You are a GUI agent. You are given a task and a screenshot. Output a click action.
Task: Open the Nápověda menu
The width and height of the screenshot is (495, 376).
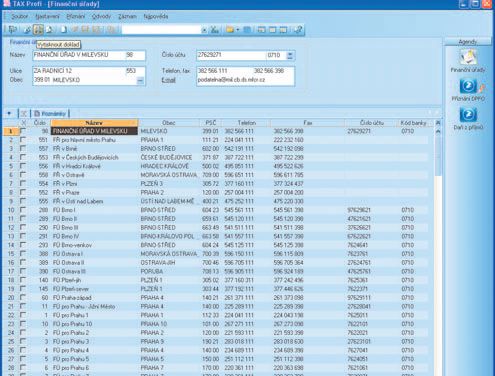point(156,16)
